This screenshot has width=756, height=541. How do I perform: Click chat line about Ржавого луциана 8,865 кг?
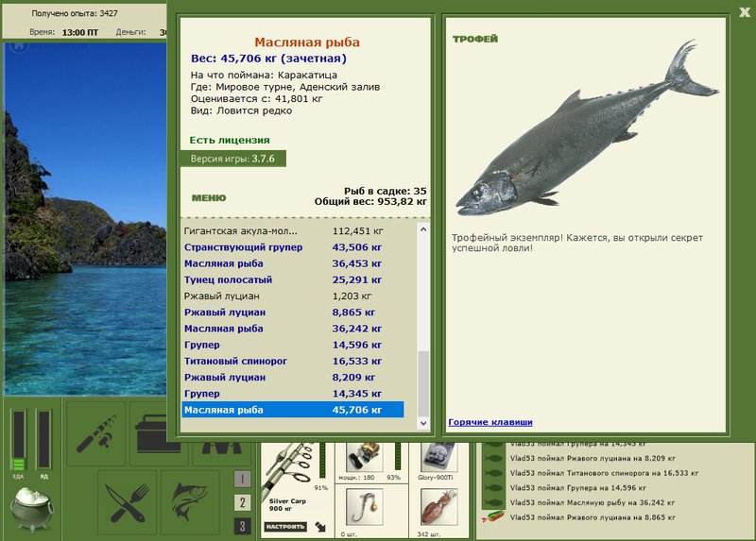[593, 517]
